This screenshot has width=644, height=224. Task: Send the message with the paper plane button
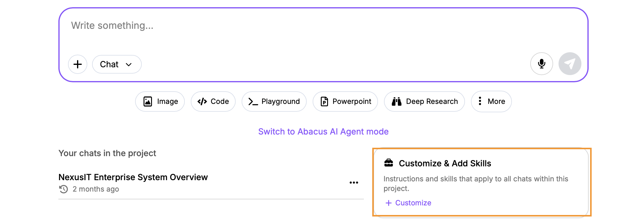(570, 64)
